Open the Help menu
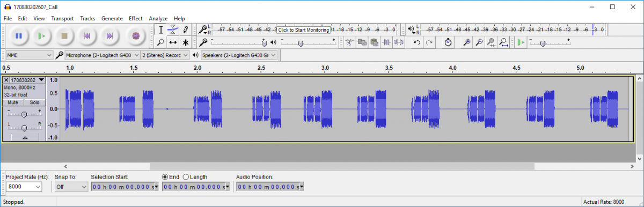The width and height of the screenshot is (644, 207). (179, 18)
